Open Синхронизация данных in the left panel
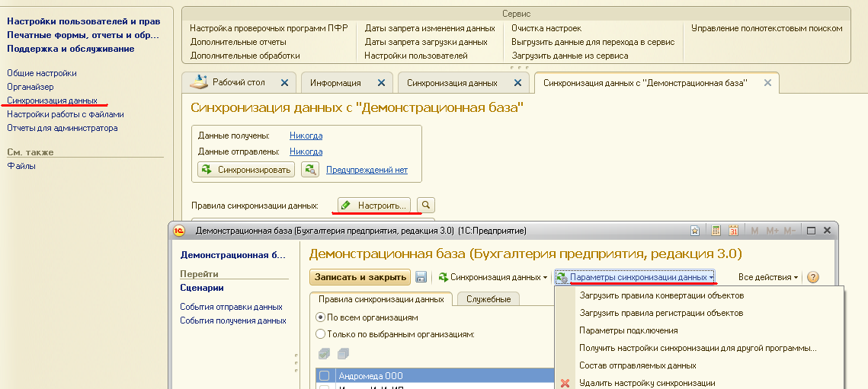The width and height of the screenshot is (868, 389). coord(52,100)
